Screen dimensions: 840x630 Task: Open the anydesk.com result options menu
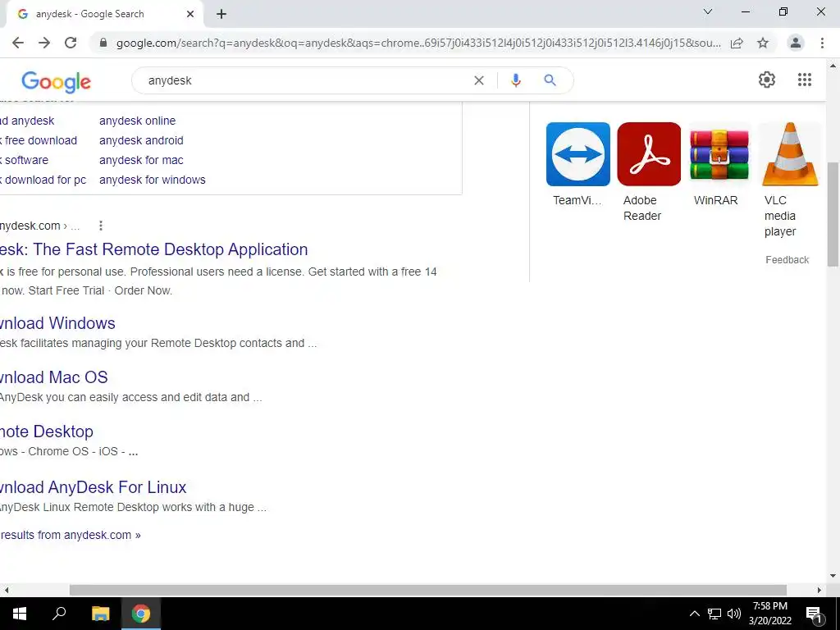pyautogui.click(x=101, y=226)
